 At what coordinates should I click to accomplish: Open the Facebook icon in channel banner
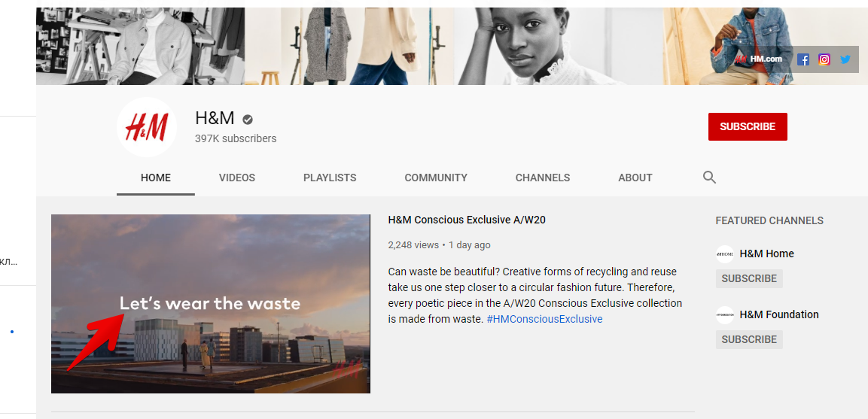803,59
